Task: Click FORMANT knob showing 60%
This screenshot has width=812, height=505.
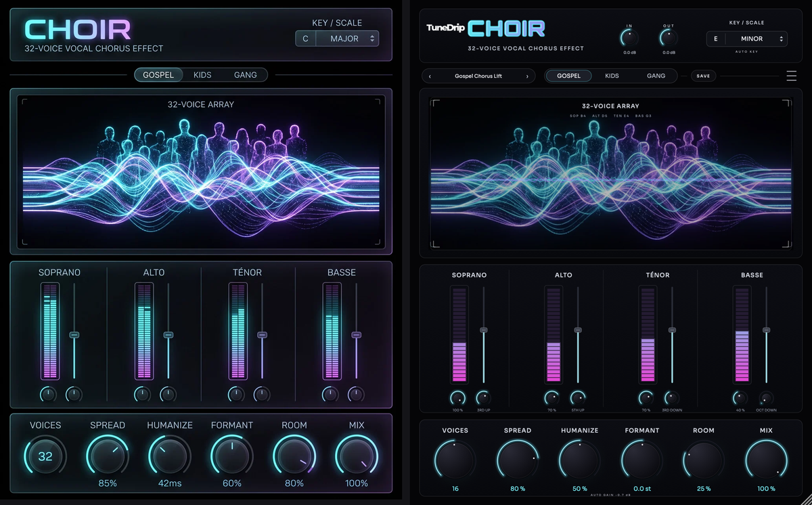Action: 232,456
